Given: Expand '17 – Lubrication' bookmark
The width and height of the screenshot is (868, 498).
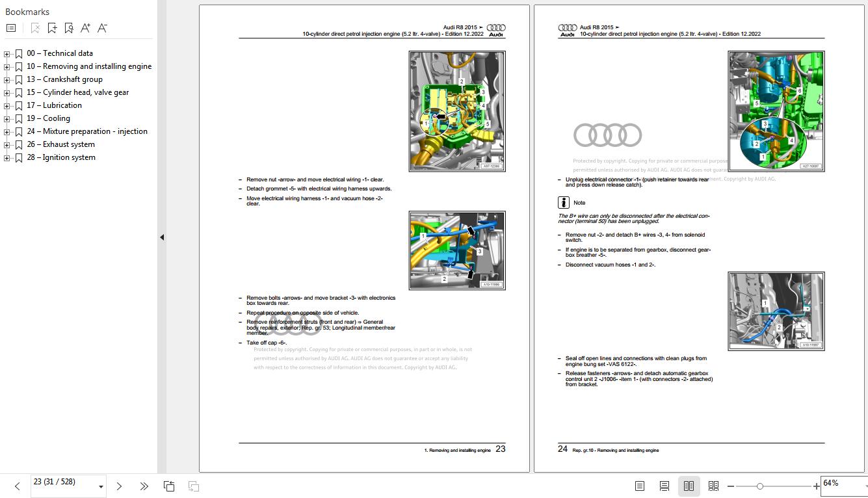Looking at the screenshot, I should tap(7, 106).
